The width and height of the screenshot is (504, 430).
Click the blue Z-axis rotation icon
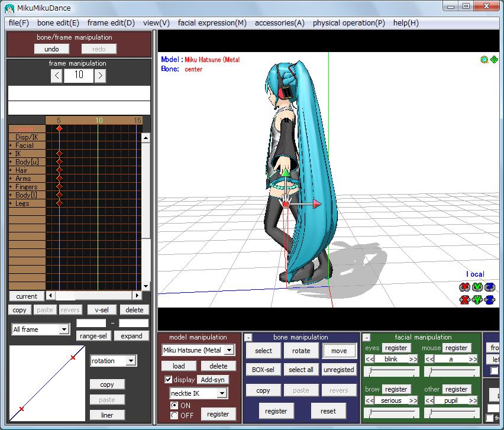pyautogui.click(x=490, y=287)
